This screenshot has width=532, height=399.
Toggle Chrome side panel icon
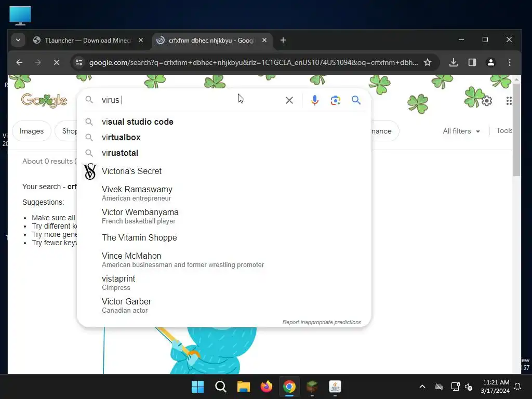click(x=472, y=62)
